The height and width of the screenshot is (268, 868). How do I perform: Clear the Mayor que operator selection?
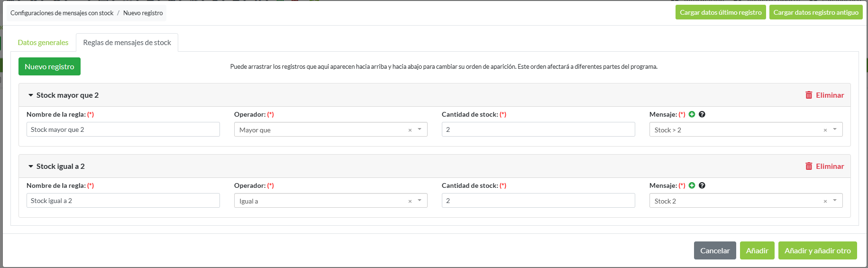(x=410, y=130)
